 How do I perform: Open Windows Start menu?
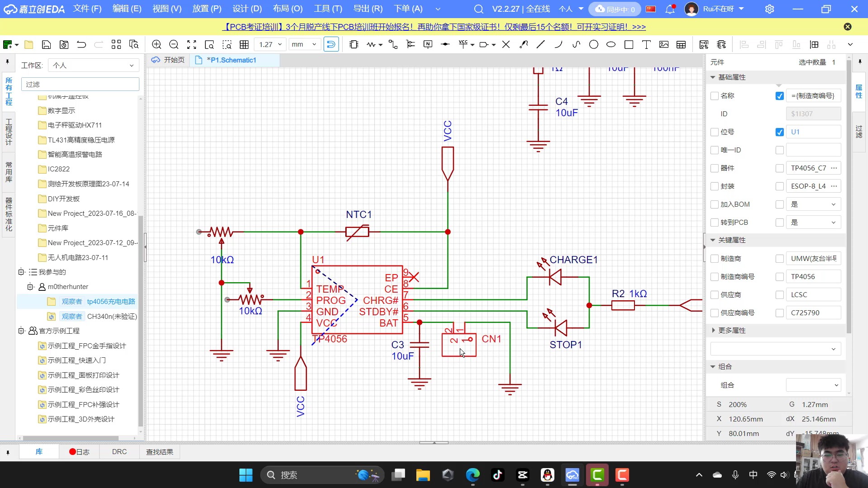point(246,475)
